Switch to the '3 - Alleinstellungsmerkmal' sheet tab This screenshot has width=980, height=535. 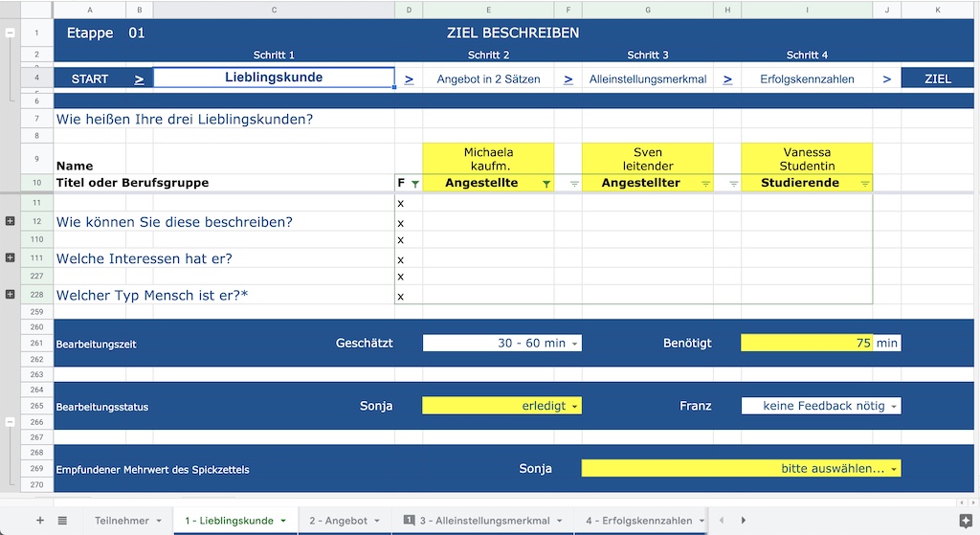tap(484, 521)
